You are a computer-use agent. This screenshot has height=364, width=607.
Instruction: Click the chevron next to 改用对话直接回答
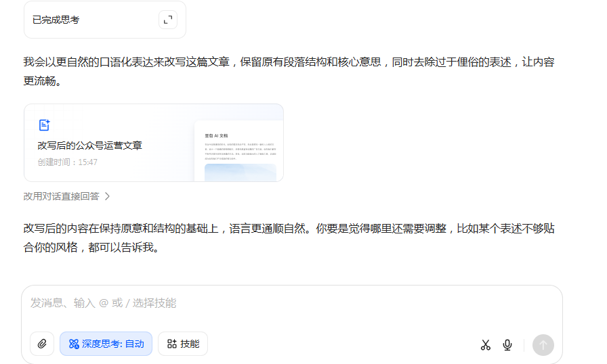tap(107, 196)
